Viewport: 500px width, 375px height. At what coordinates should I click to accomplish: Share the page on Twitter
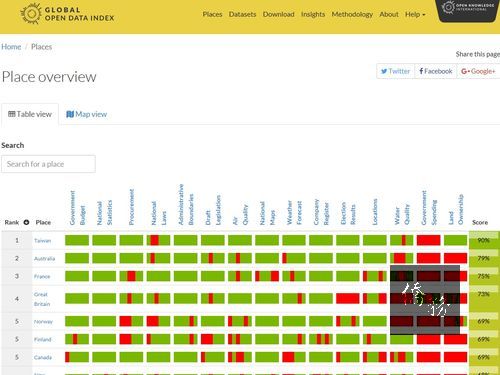[395, 71]
